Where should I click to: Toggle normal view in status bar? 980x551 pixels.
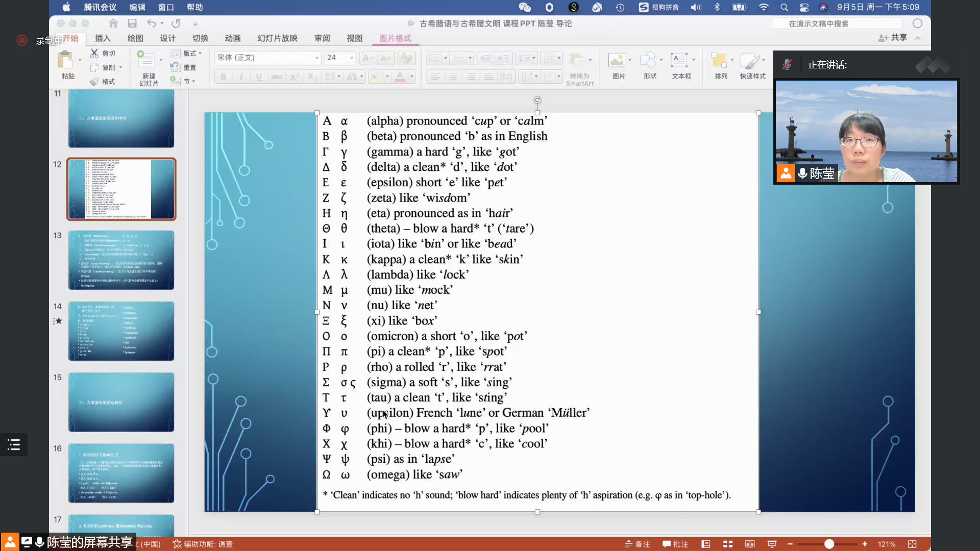(x=706, y=544)
